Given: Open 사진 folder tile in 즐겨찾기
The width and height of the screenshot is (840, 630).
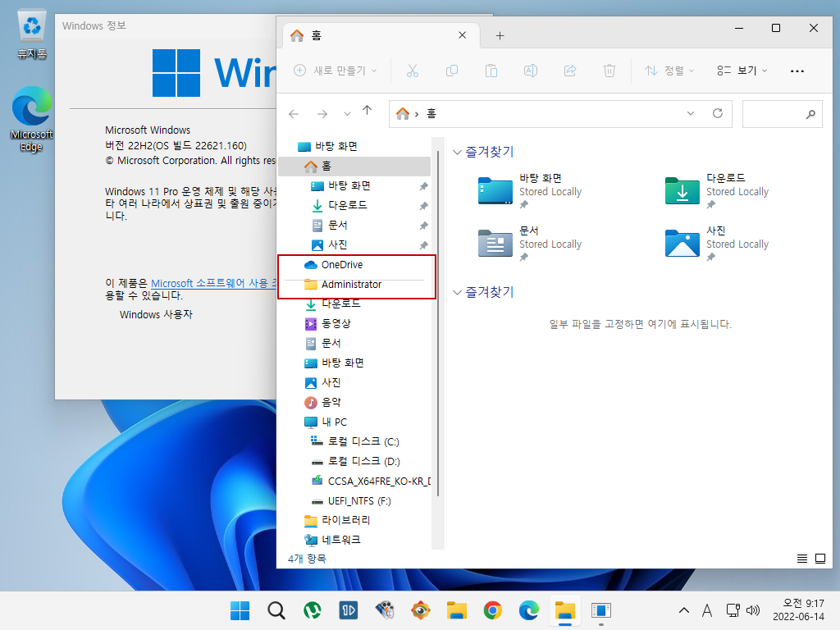Looking at the screenshot, I should tap(719, 243).
